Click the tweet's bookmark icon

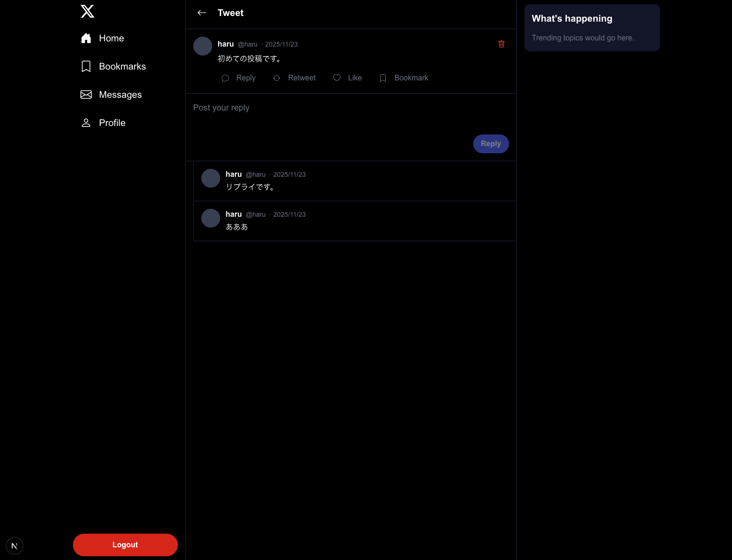(x=383, y=78)
